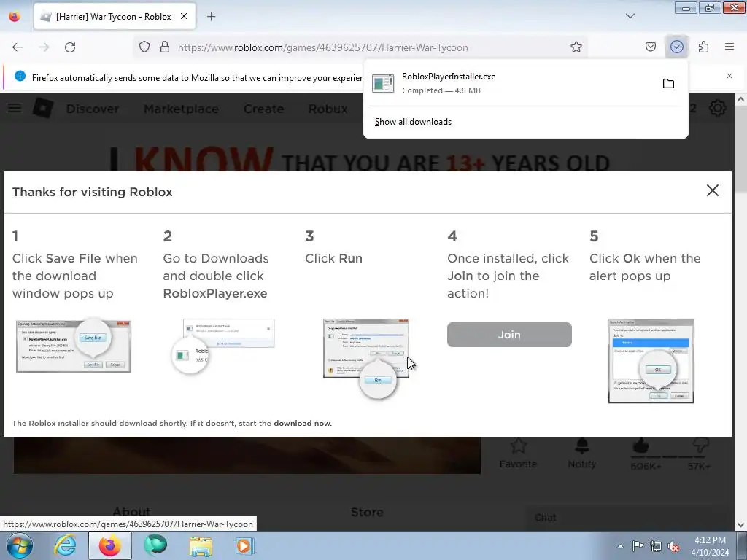Open RobloxPlayerInstaller.exe download entry
747x560 pixels.
pos(512,83)
